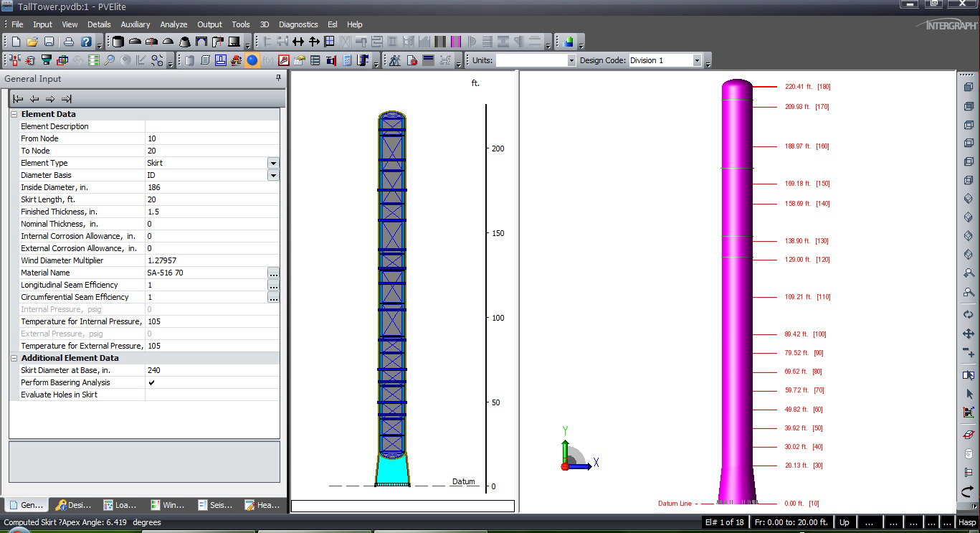Open Material Name browse ellipsis button
The image size is (980, 533).
coord(273,273)
